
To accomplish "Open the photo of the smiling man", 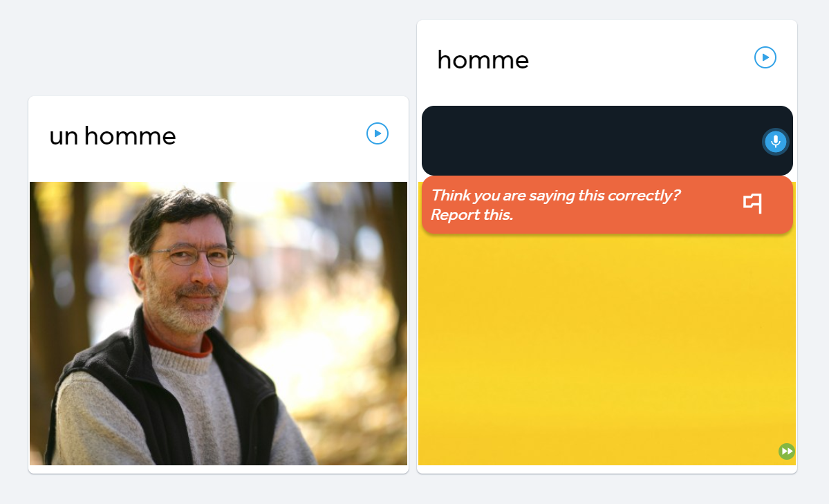I will 218,324.
